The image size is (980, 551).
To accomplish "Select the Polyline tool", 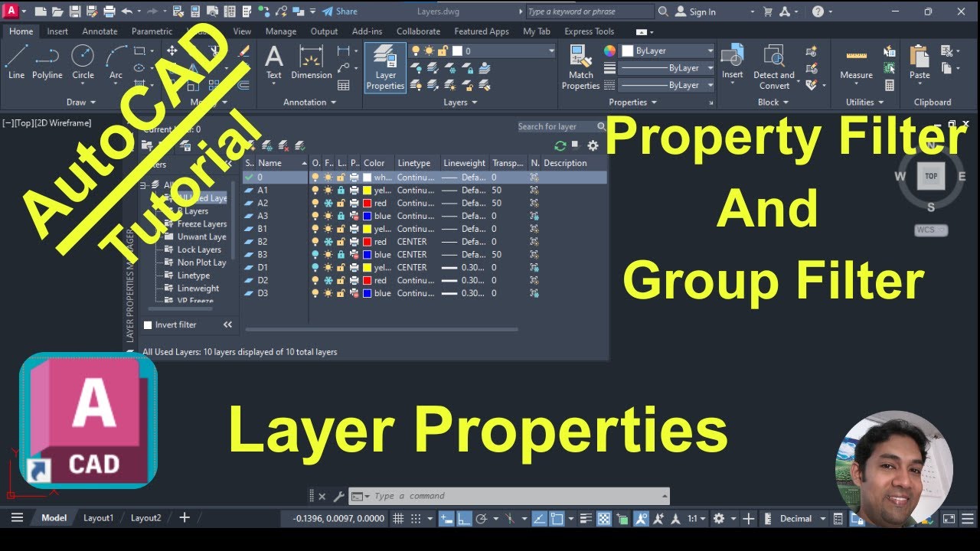I will pos(47,61).
